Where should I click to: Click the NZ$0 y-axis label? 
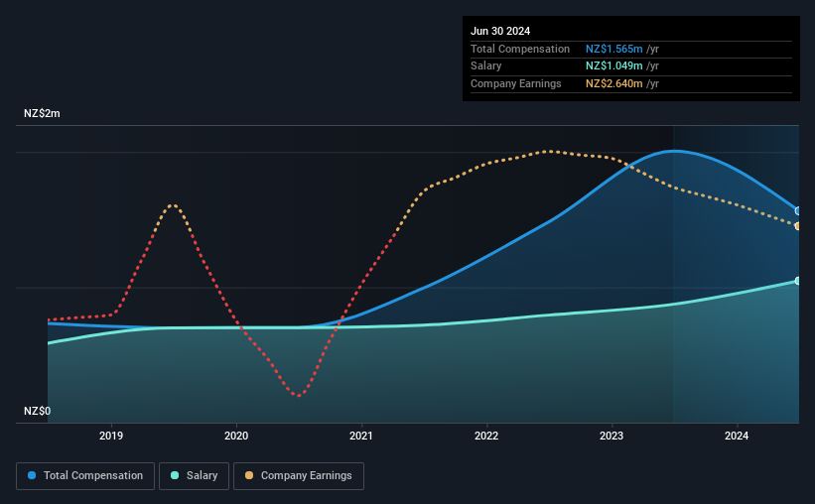click(38, 411)
